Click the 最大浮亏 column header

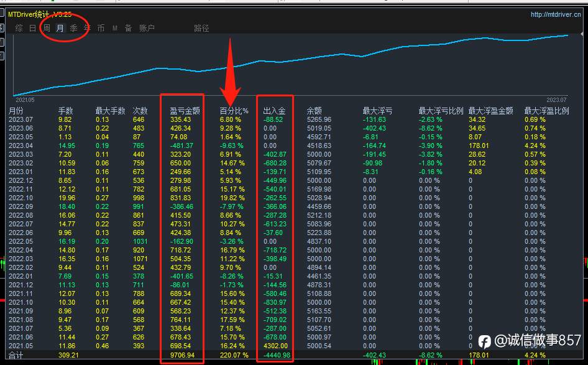coord(378,111)
